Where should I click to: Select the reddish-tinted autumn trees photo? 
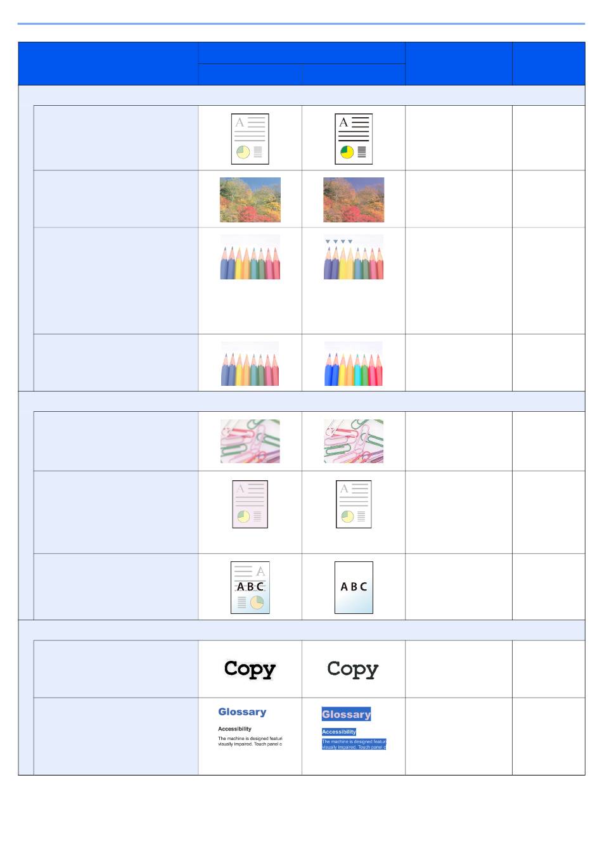[354, 200]
